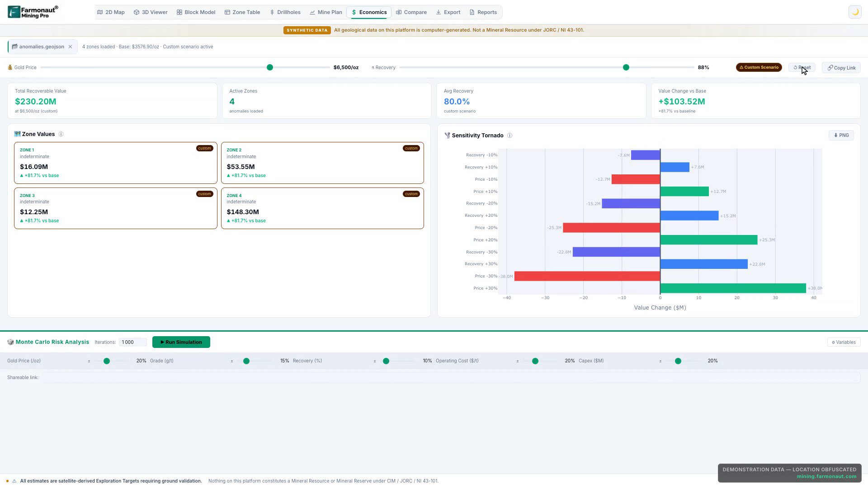
Task: Adjust the Operating Cost ($/t) variance slider
Action: tap(535, 361)
